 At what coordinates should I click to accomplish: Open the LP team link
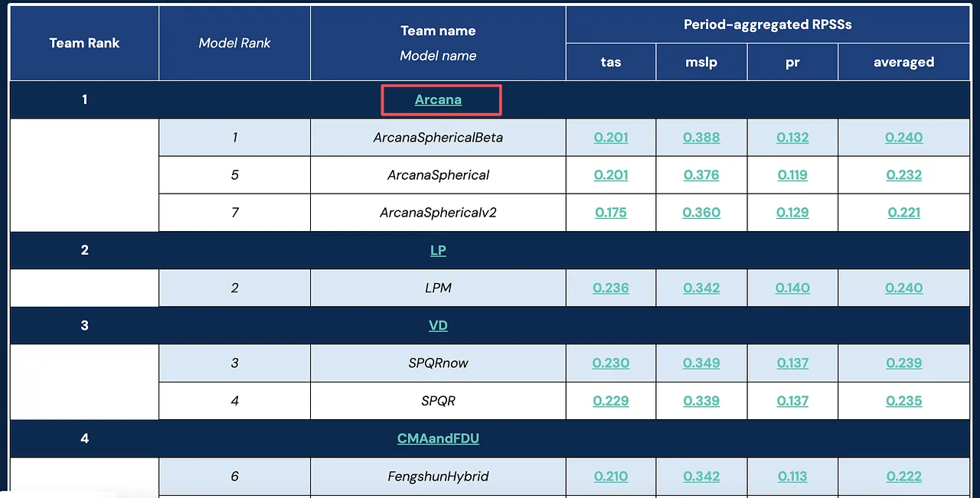438,250
